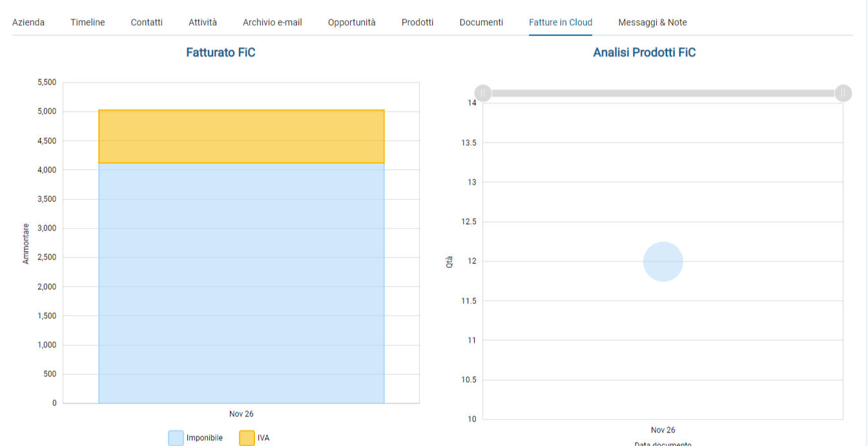Click the bubble at Qtà 12
This screenshot has width=868, height=446.
point(663,261)
